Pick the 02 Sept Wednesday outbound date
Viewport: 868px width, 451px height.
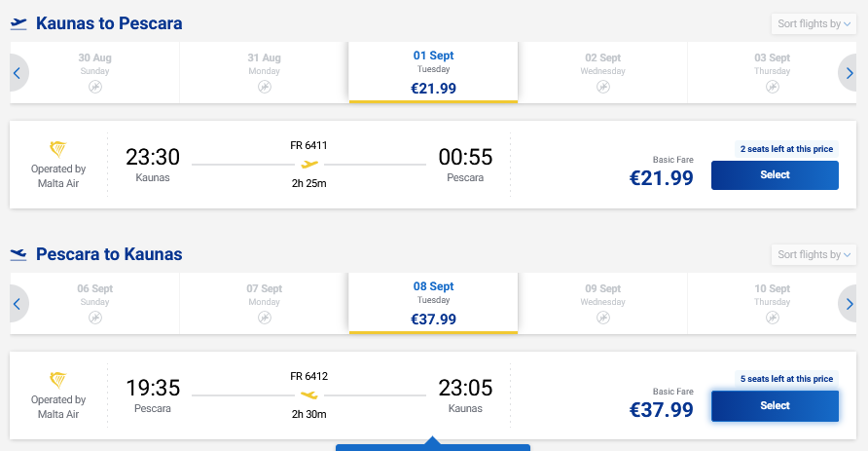tap(603, 73)
